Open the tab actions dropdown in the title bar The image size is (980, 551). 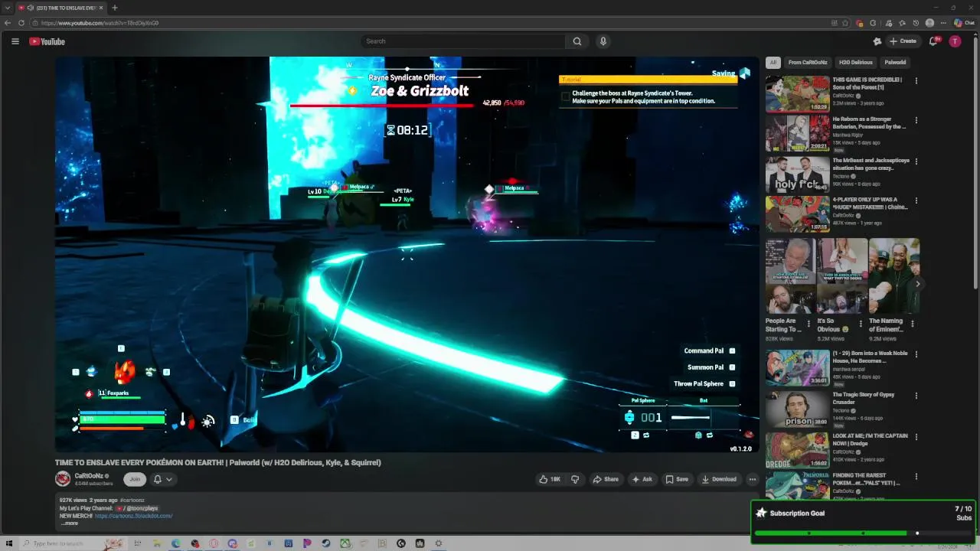[x=7, y=8]
